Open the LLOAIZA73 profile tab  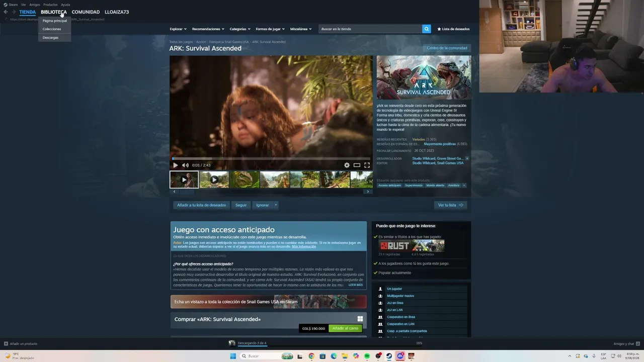click(x=117, y=12)
